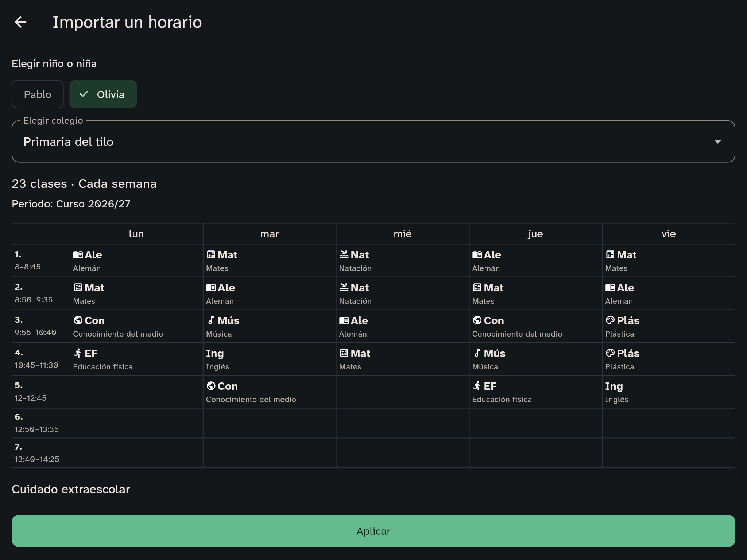747x560 pixels.
Task: Click the swimming icon in Wednesday's first Natación
Action: [344, 255]
